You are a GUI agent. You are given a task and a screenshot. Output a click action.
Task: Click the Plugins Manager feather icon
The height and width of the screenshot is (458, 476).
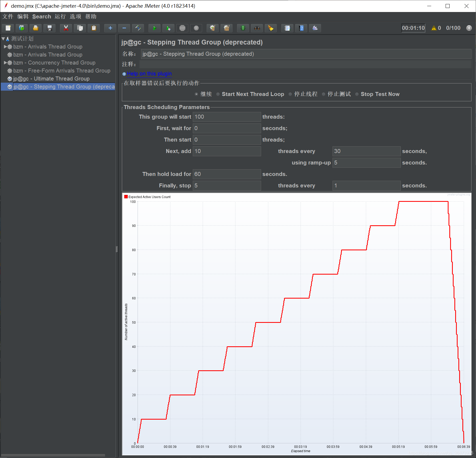coord(315,28)
